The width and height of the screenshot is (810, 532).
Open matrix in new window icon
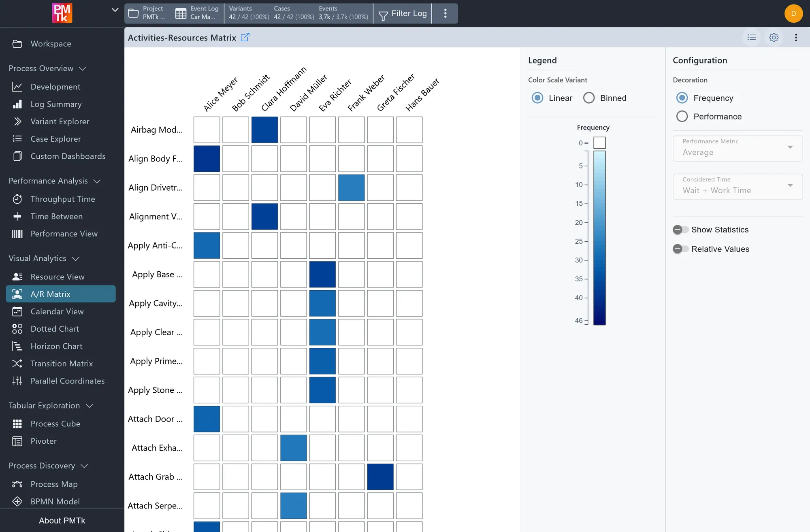click(x=245, y=37)
